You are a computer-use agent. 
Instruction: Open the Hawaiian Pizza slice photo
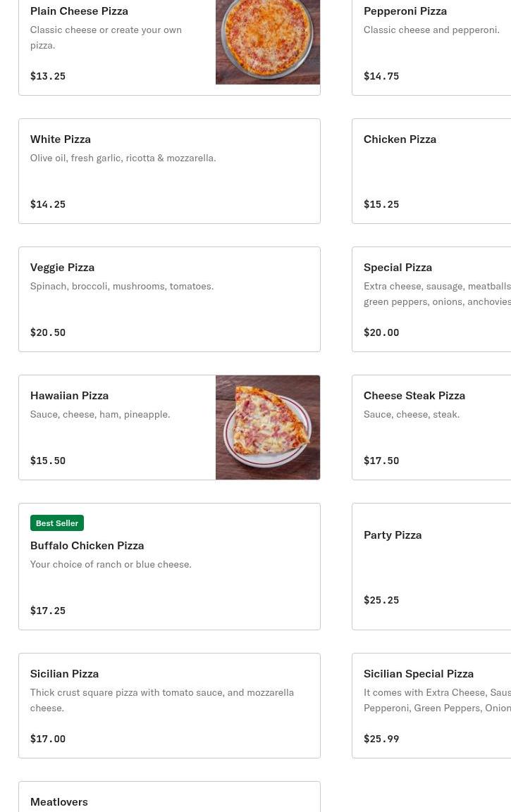click(x=267, y=427)
